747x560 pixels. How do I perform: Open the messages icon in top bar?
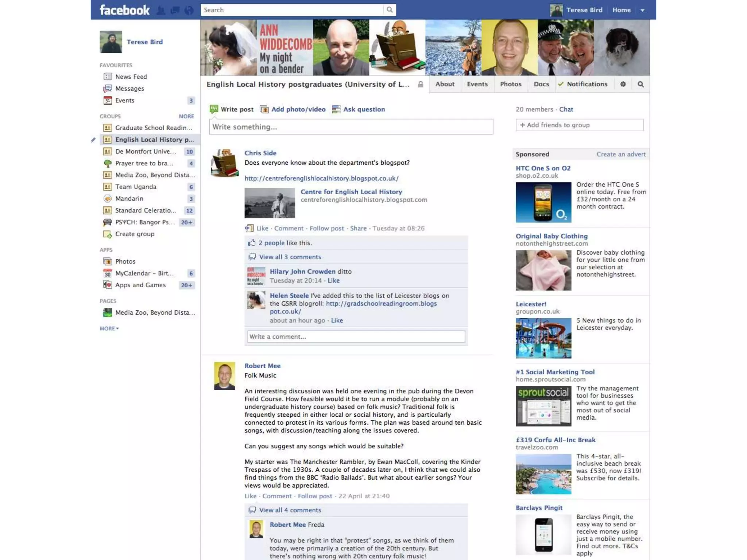tap(175, 10)
